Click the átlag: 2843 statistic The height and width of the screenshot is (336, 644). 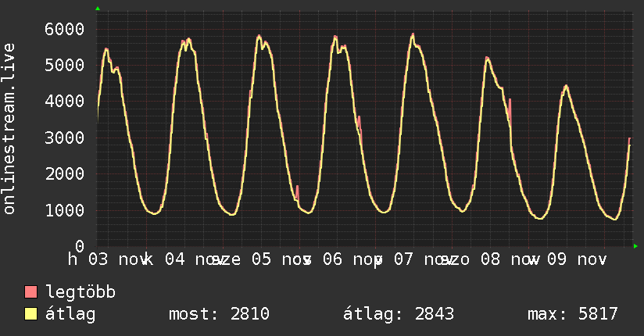399,315
